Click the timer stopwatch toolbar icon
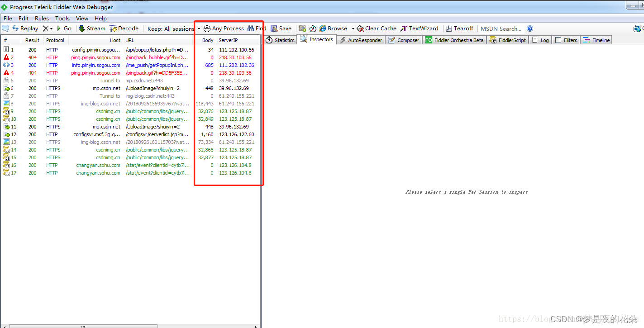The width and height of the screenshot is (644, 328). click(313, 29)
